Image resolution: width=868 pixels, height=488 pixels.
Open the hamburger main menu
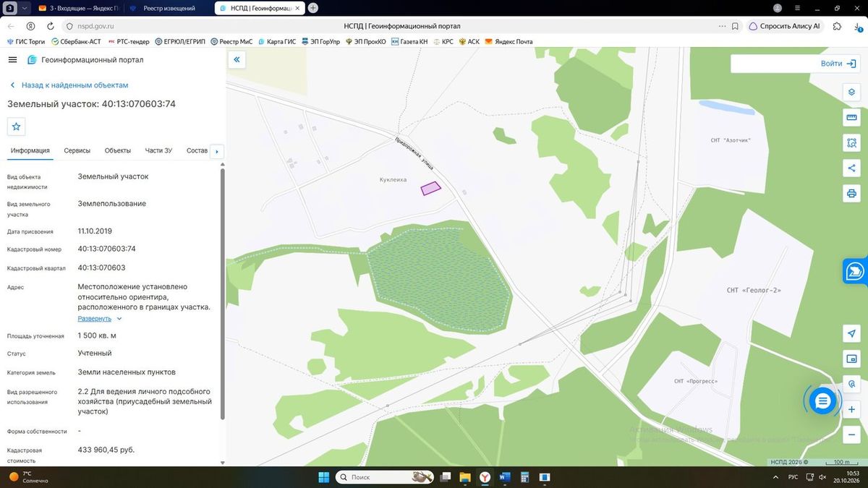(13, 60)
